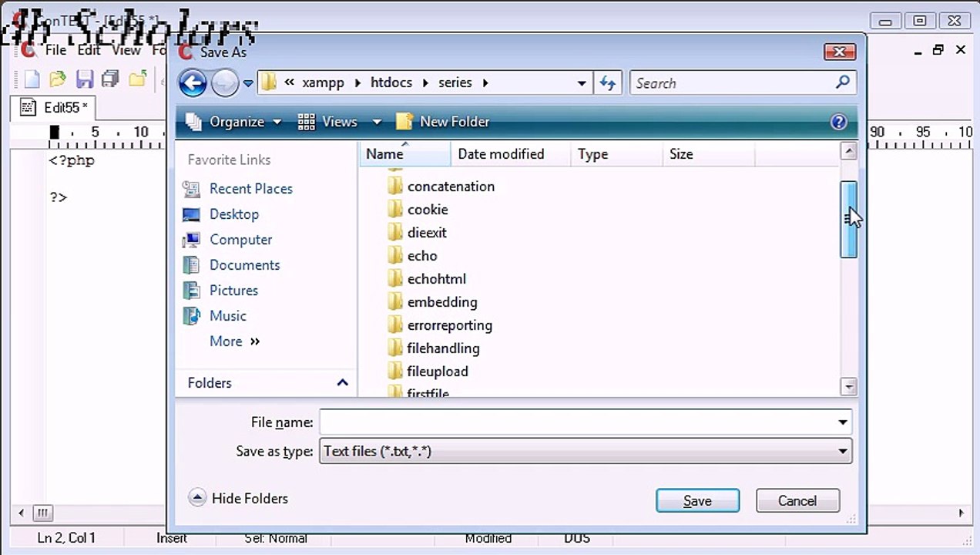Open the Save as type combo box
The width and height of the screenshot is (980, 555).
tap(586, 452)
